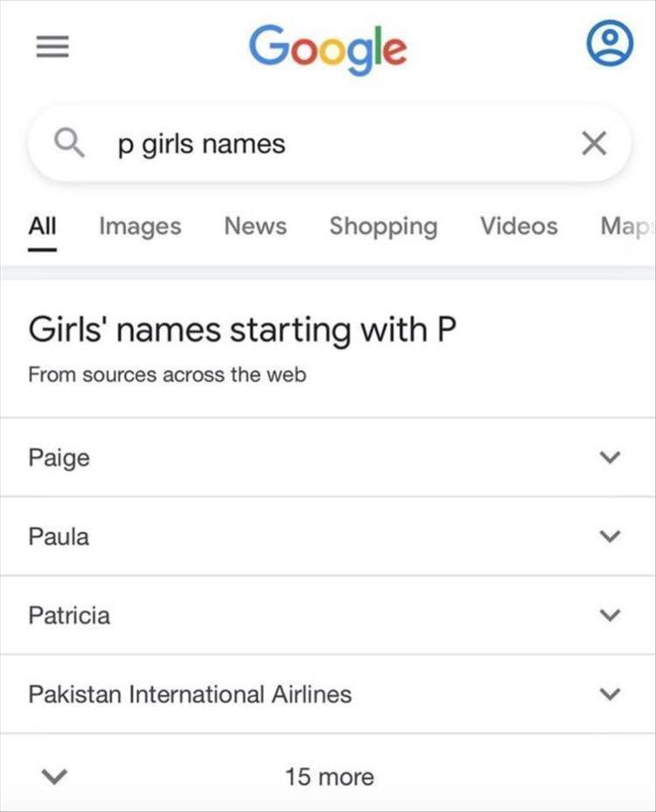Expand the Paula chevron
This screenshot has width=656, height=812.
[x=611, y=536]
